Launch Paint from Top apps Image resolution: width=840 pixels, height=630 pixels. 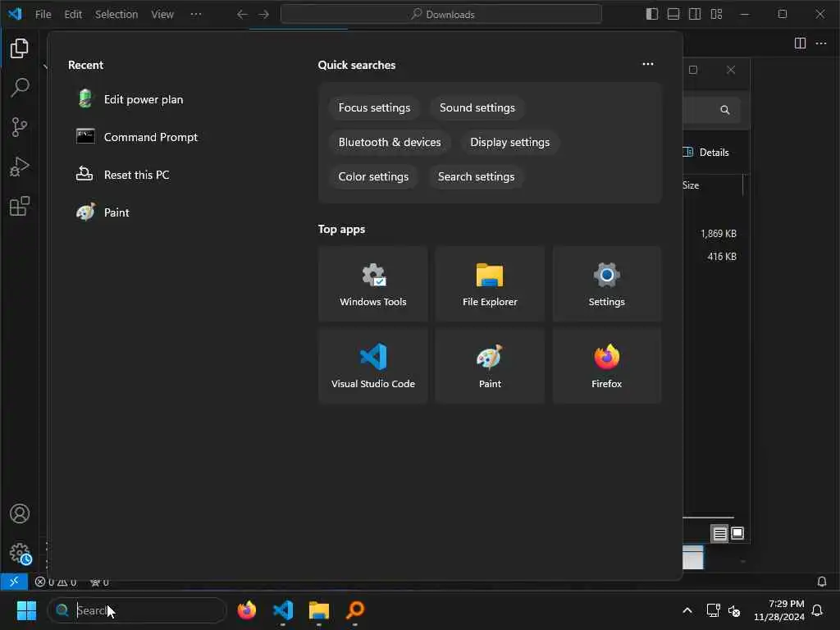click(x=490, y=366)
